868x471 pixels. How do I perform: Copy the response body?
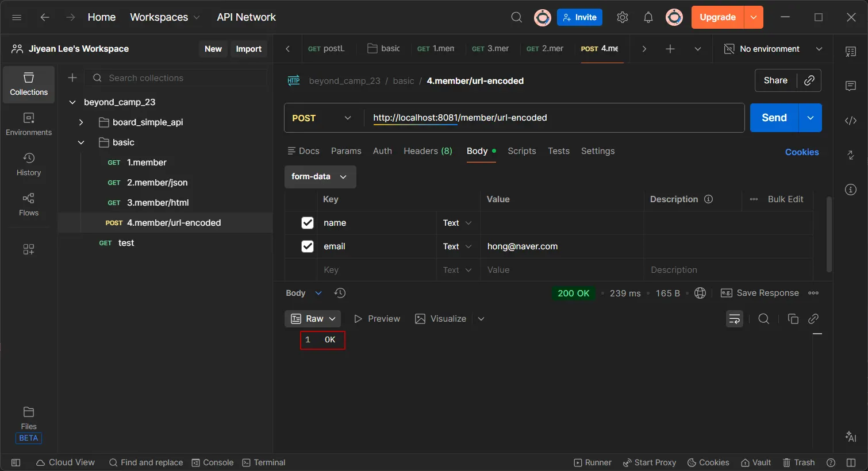pos(793,319)
